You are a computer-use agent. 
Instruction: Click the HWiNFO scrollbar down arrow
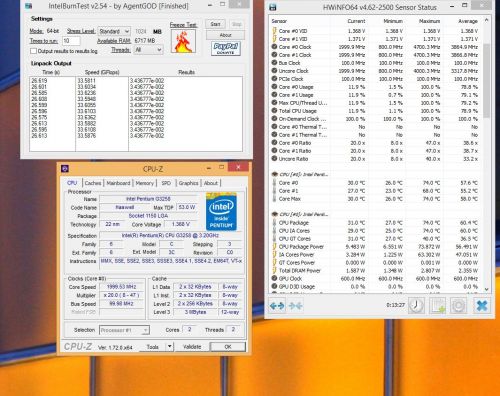(486, 289)
